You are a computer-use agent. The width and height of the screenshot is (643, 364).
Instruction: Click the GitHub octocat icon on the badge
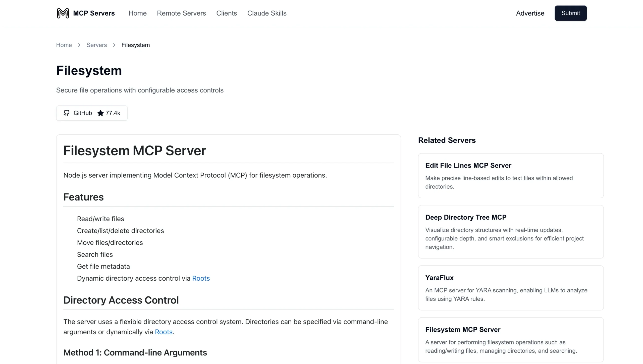click(x=67, y=113)
